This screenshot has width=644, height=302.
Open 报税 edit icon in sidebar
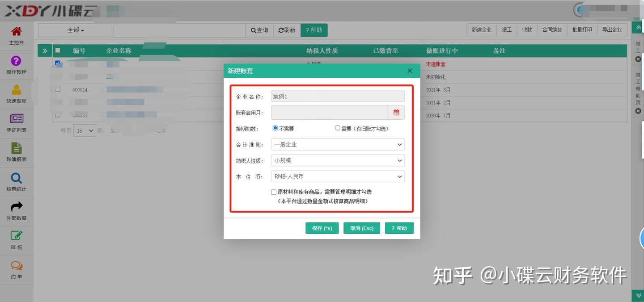17,235
